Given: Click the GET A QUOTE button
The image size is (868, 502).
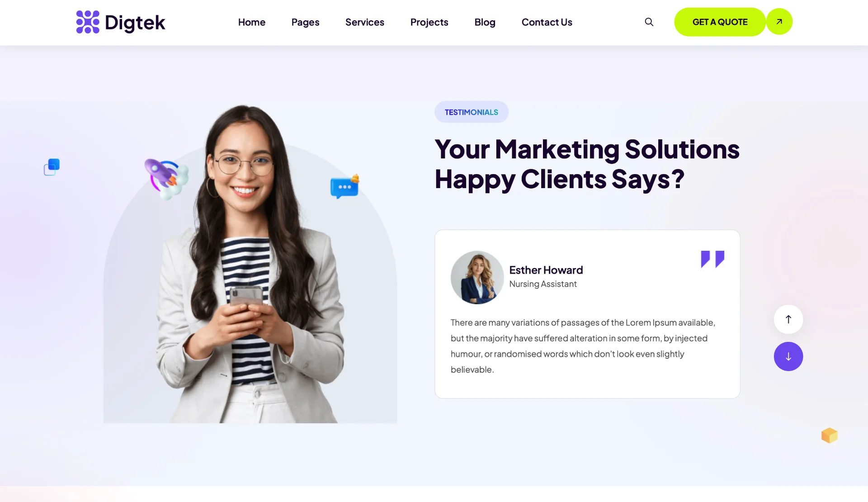Looking at the screenshot, I should (720, 22).
